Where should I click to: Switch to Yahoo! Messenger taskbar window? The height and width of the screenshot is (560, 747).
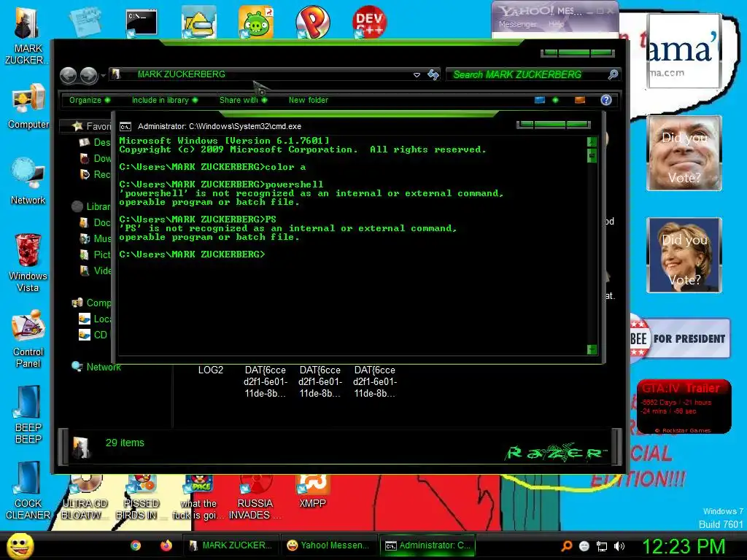click(x=329, y=545)
